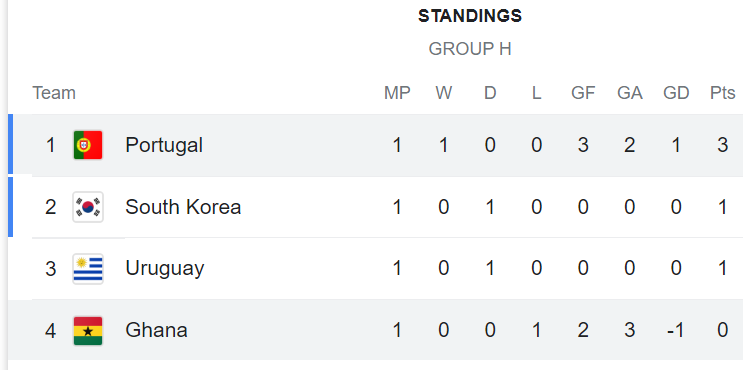Click the GD column header
The image size is (743, 370).
tap(676, 93)
